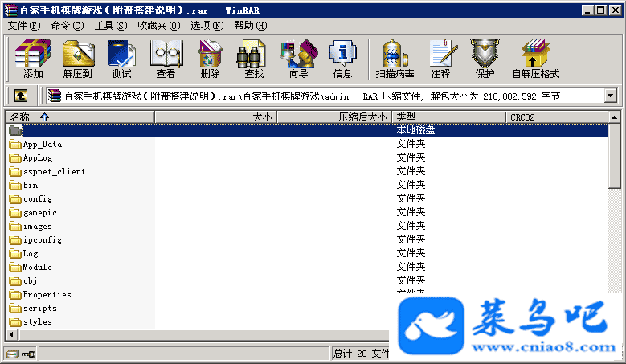Select the config folder icon
The image size is (626, 364).
coord(15,198)
